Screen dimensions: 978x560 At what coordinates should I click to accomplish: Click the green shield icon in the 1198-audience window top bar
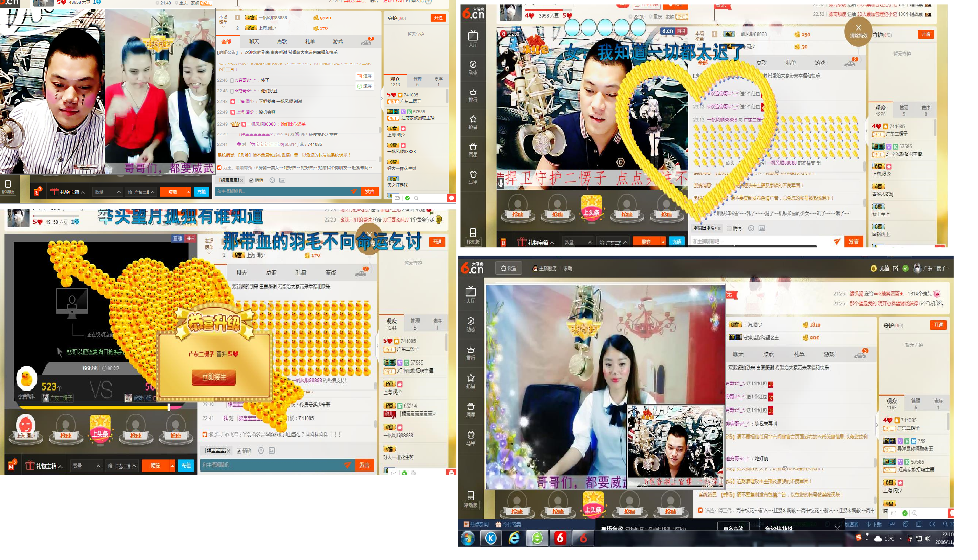coord(905,268)
